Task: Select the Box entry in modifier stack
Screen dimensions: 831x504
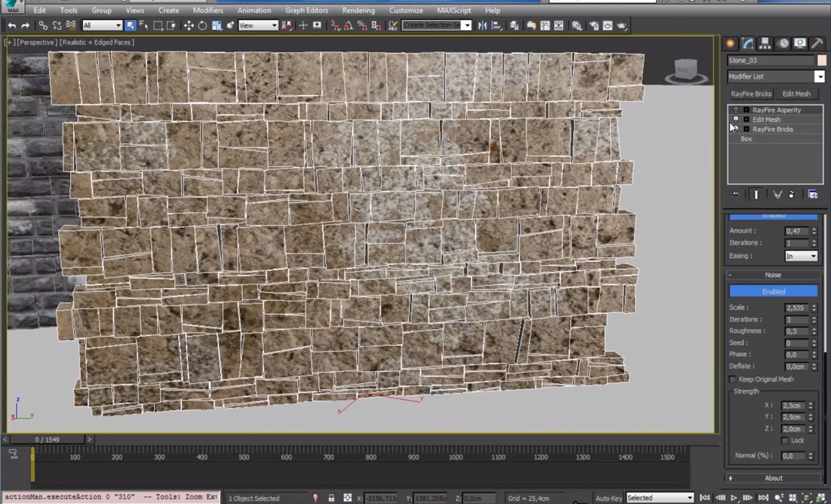Action: pyautogui.click(x=746, y=139)
